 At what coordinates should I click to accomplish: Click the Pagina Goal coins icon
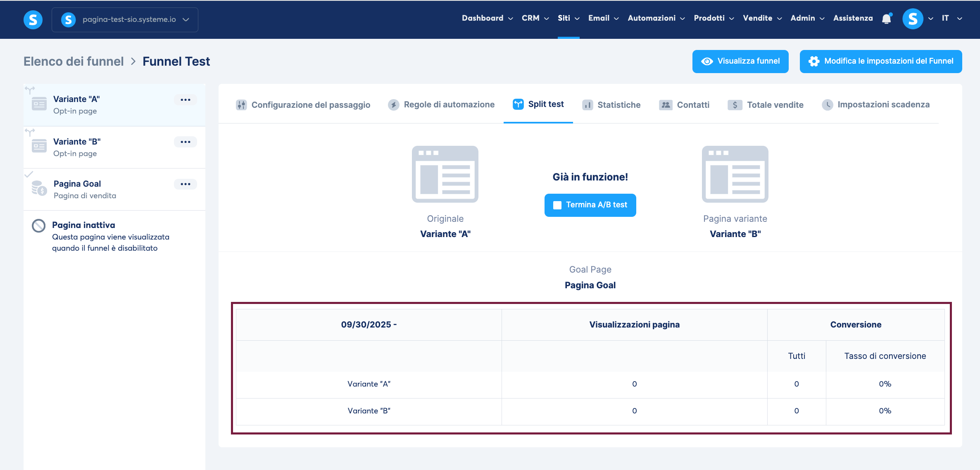tap(39, 188)
